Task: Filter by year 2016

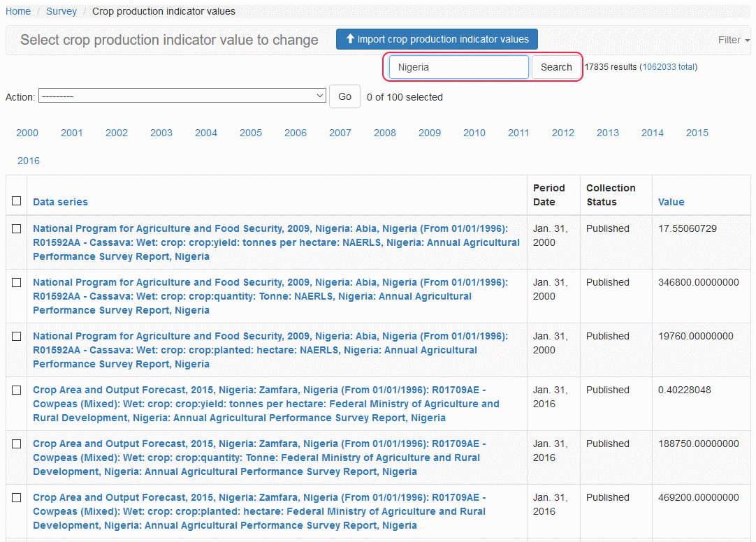Action: pos(29,161)
